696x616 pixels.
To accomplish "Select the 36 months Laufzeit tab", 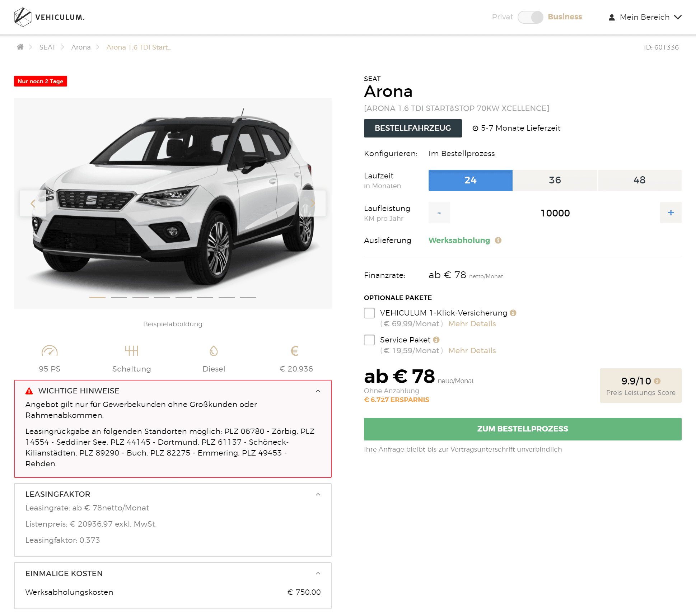I will click(x=555, y=180).
